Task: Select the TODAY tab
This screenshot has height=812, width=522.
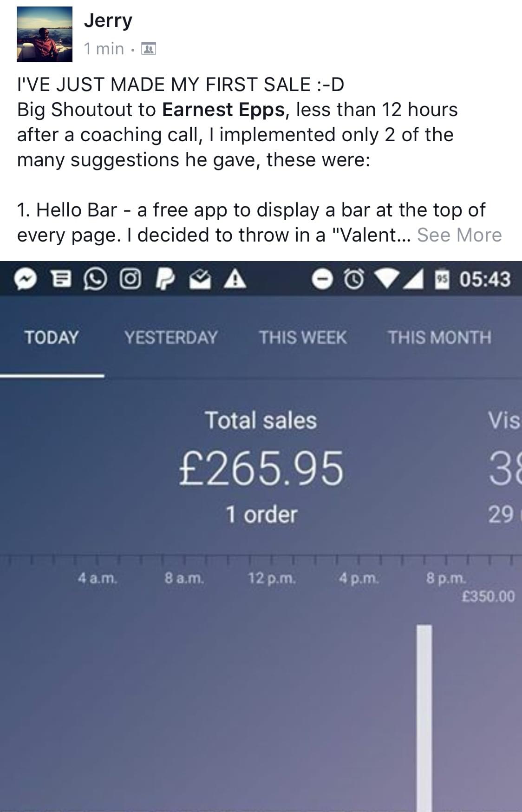Action: (x=52, y=338)
